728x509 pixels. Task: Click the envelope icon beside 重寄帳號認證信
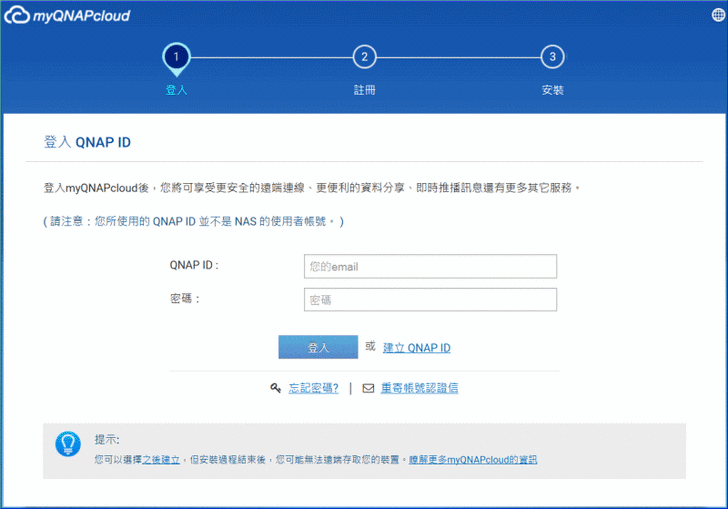coord(368,388)
